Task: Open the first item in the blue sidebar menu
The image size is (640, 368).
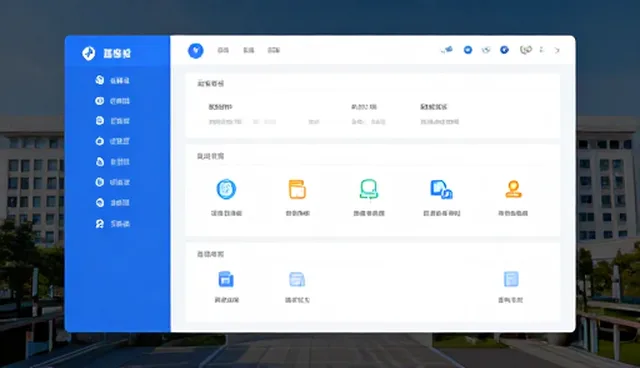Action: (112, 80)
